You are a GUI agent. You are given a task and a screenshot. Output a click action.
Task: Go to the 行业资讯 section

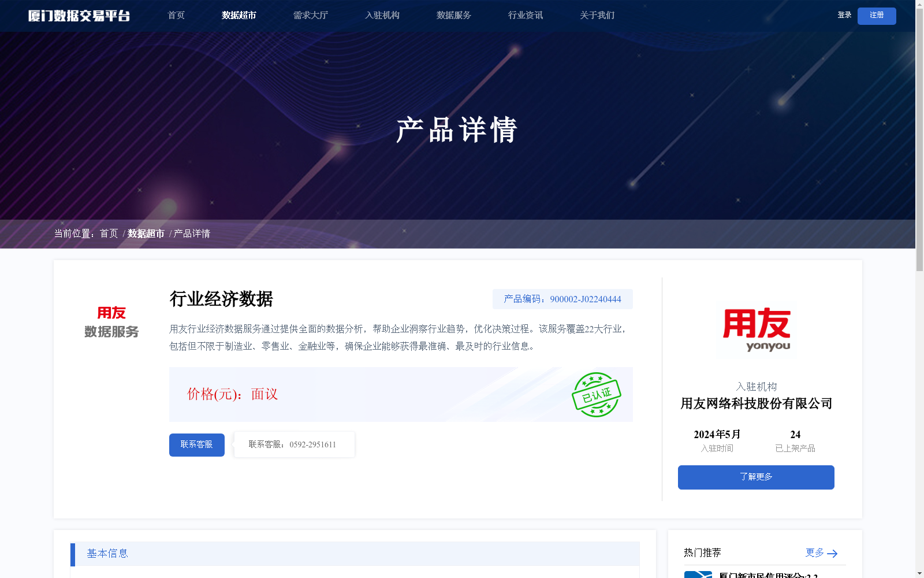coord(525,15)
